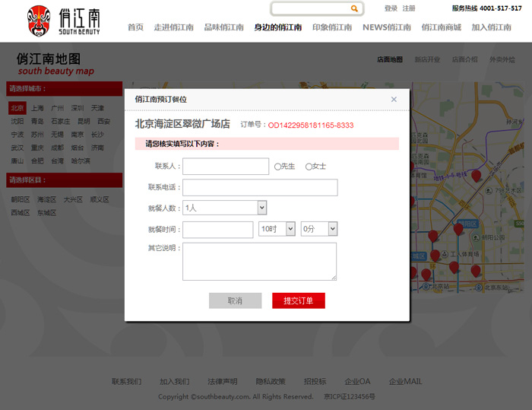Open the 走进俏江南 nav item
Image resolution: width=532 pixels, height=410 pixels.
[174, 27]
